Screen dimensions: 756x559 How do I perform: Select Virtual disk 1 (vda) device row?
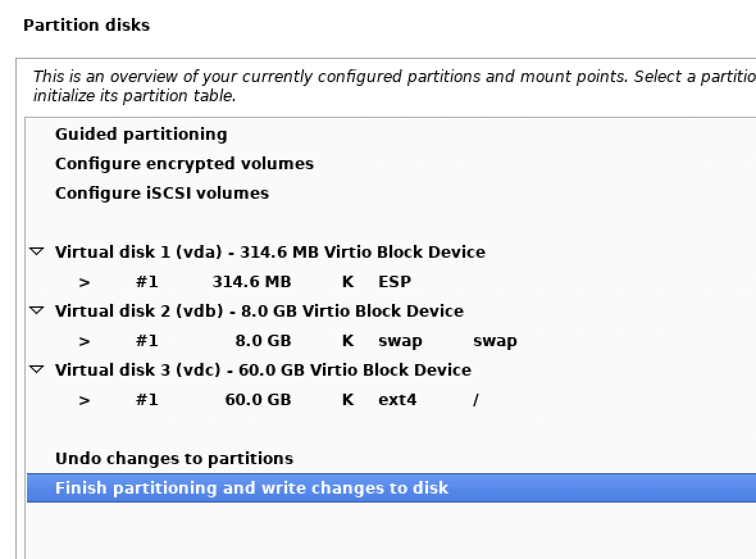point(270,252)
